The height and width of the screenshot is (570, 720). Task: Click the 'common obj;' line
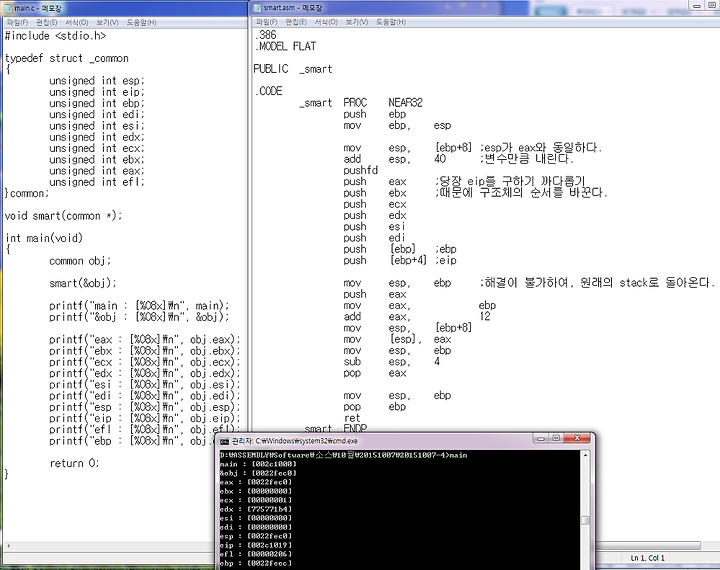(x=80, y=261)
